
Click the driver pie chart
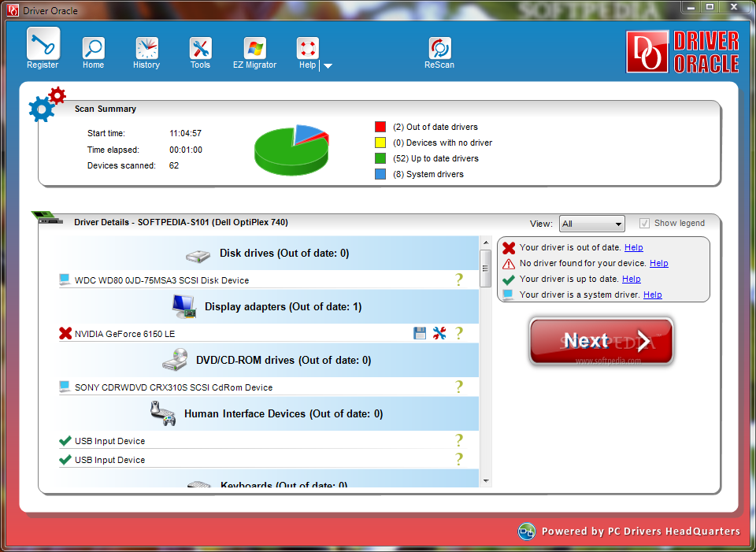pyautogui.click(x=291, y=150)
